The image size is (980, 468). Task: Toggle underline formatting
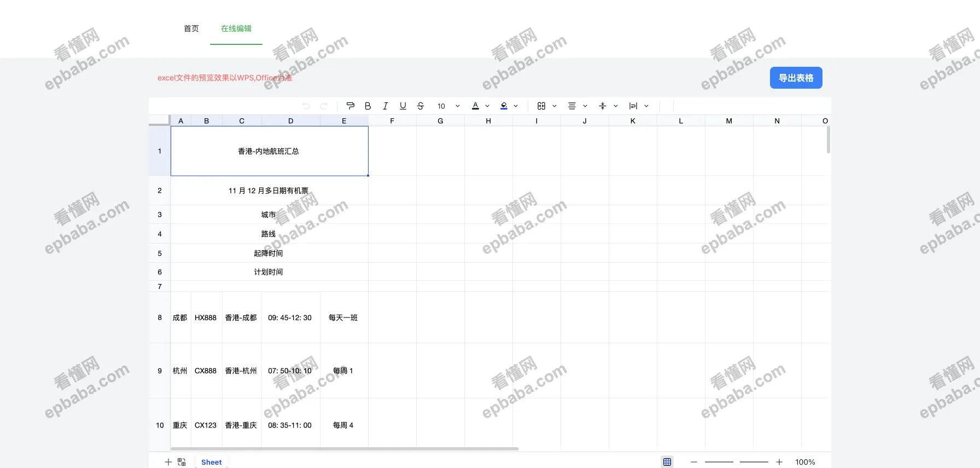(x=403, y=106)
